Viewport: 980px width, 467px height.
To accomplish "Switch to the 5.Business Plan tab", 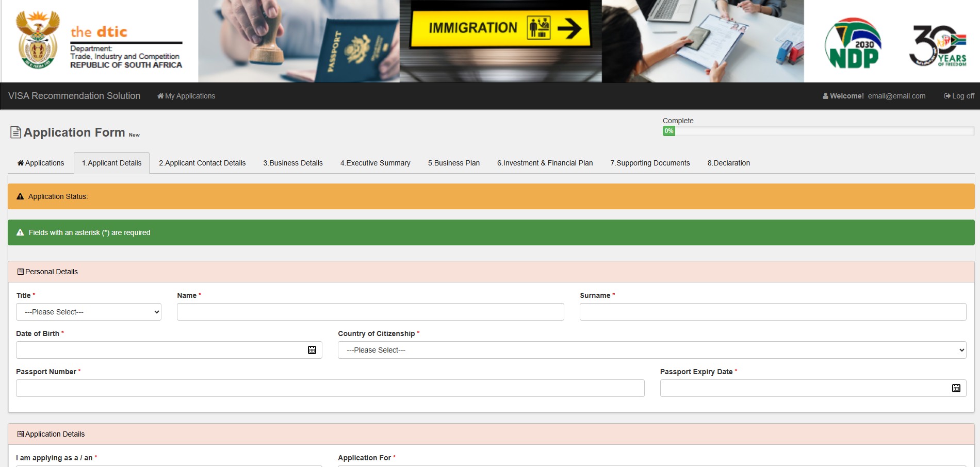I will click(454, 163).
